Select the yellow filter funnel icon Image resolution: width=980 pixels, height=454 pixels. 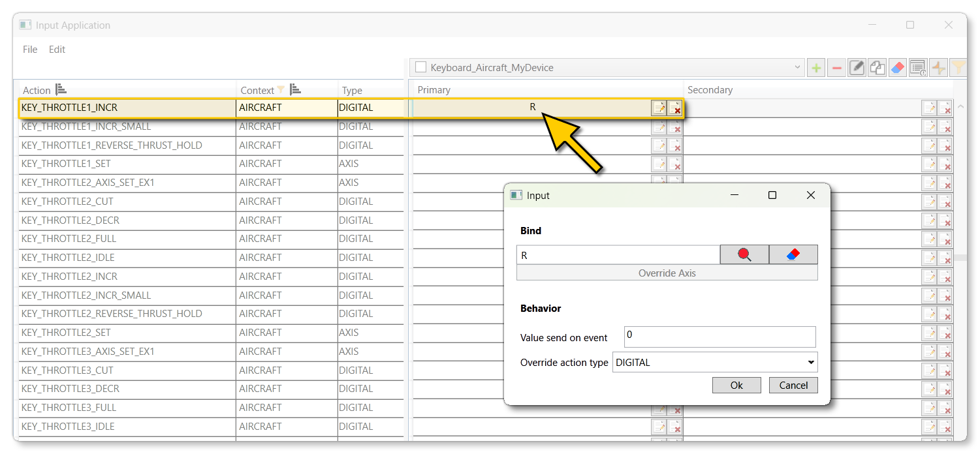tap(958, 67)
